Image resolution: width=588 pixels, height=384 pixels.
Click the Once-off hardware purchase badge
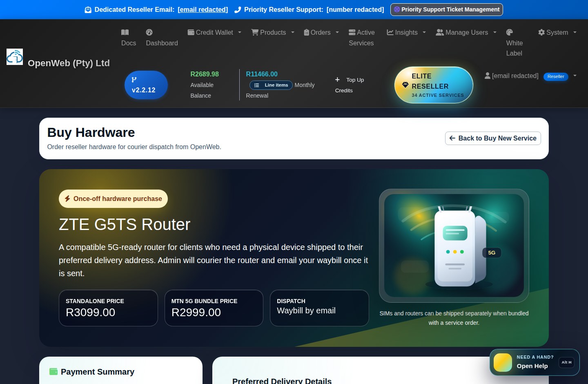coord(113,199)
